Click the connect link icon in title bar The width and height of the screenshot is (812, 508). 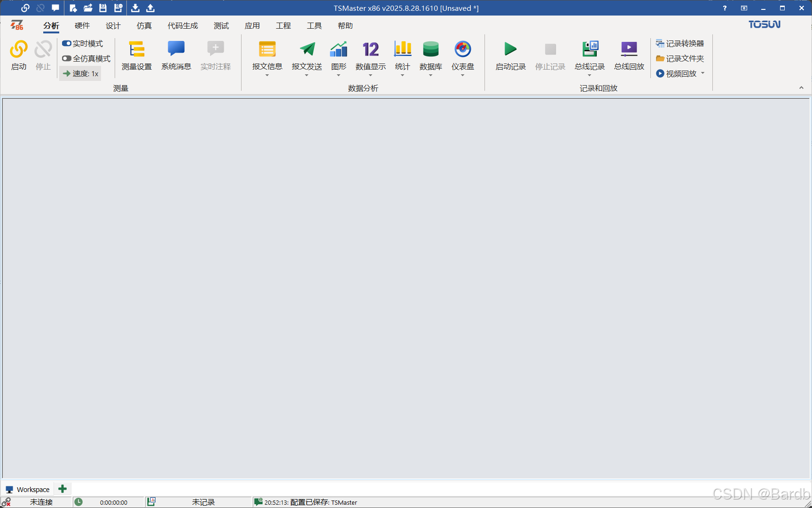tap(25, 8)
